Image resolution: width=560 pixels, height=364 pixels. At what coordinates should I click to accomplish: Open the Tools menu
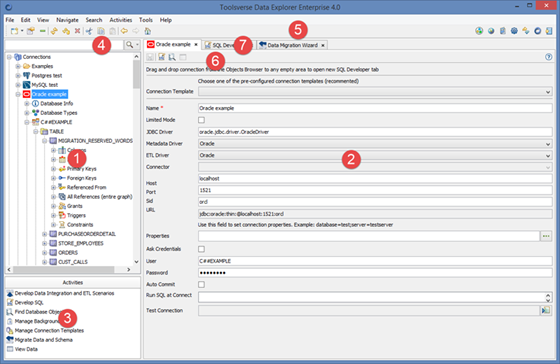coord(146,20)
